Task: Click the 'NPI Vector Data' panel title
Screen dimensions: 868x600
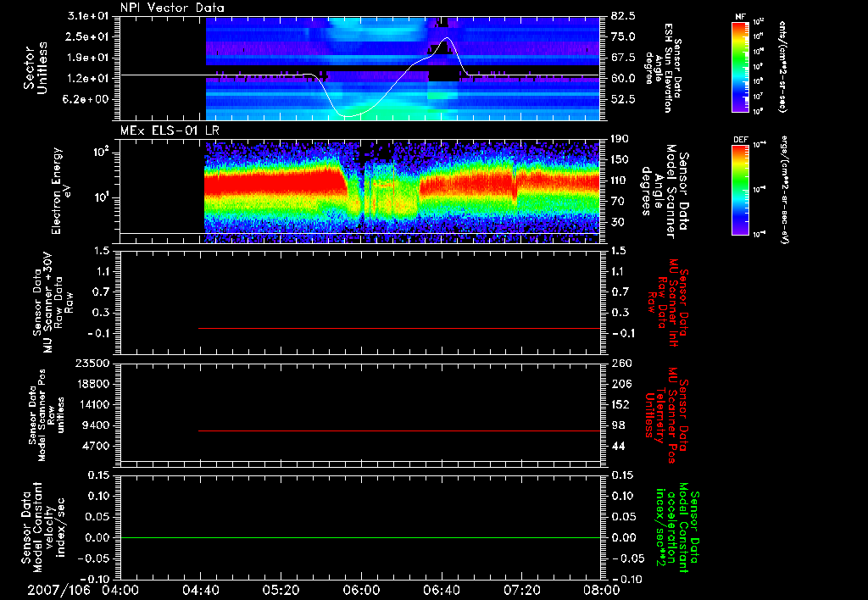Action: tap(172, 8)
